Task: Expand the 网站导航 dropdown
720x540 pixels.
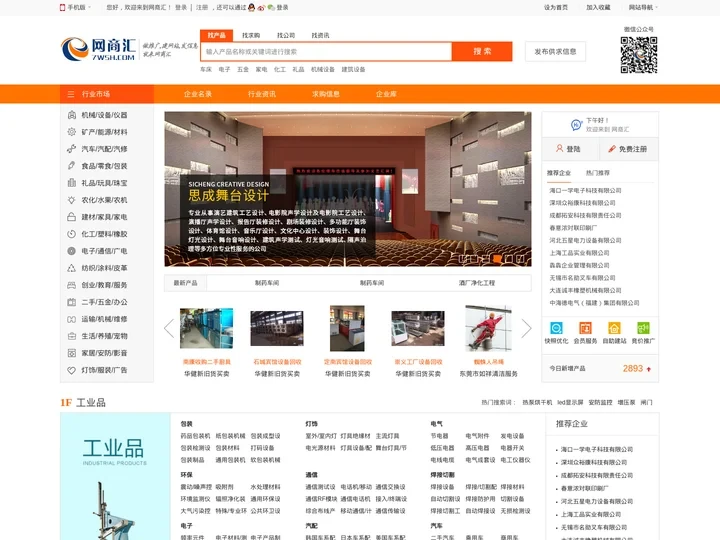Action: click(x=643, y=7)
